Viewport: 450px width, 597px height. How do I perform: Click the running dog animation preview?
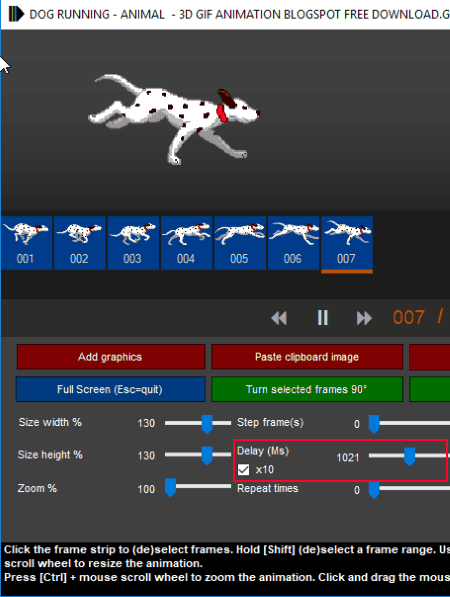coord(174,119)
